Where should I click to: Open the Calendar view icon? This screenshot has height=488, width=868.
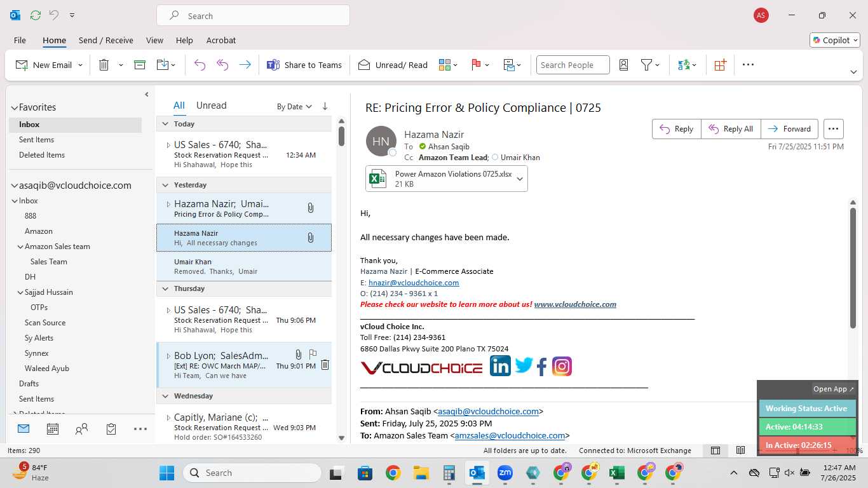(53, 430)
